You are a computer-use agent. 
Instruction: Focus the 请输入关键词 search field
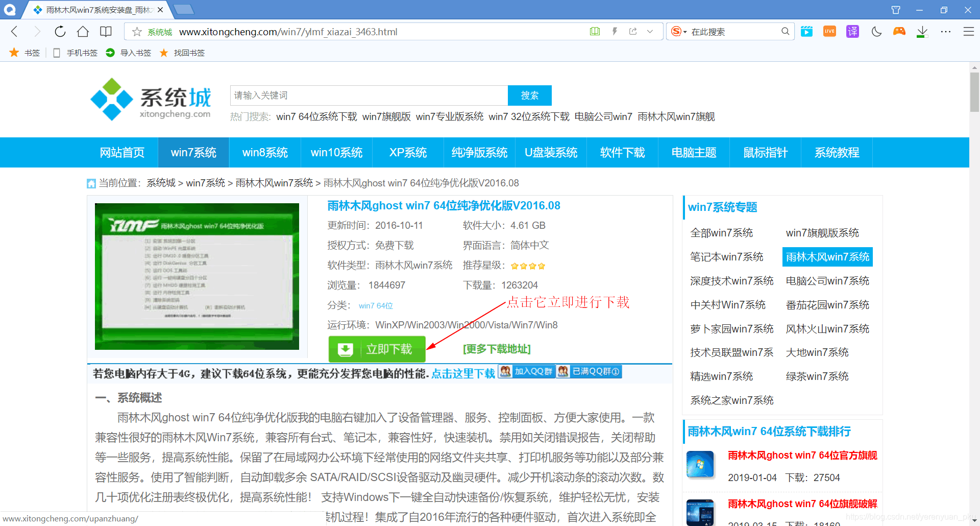(x=369, y=95)
